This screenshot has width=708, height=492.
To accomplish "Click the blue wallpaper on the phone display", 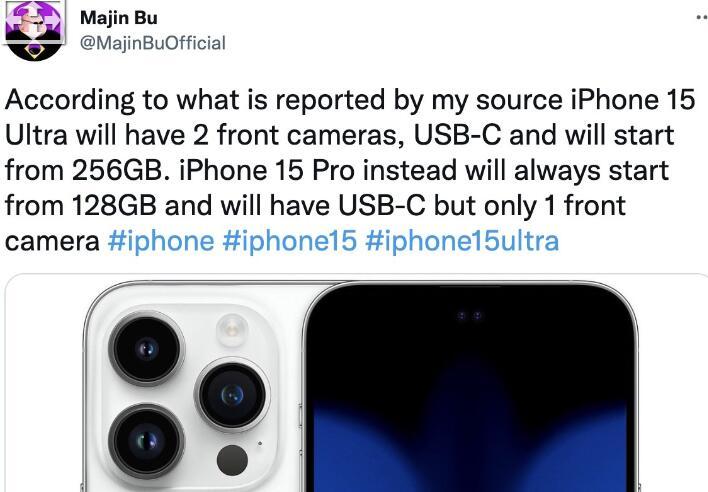I will point(470,447).
